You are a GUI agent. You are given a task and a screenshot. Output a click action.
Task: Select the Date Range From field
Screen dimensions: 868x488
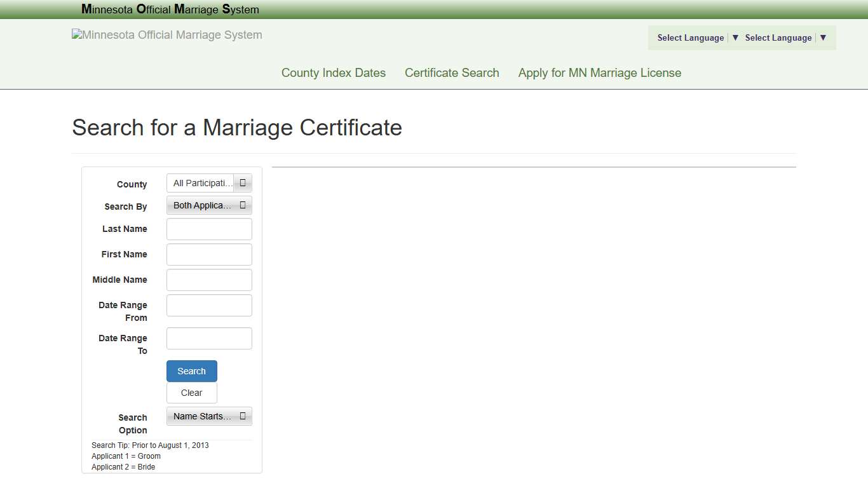[x=209, y=305]
